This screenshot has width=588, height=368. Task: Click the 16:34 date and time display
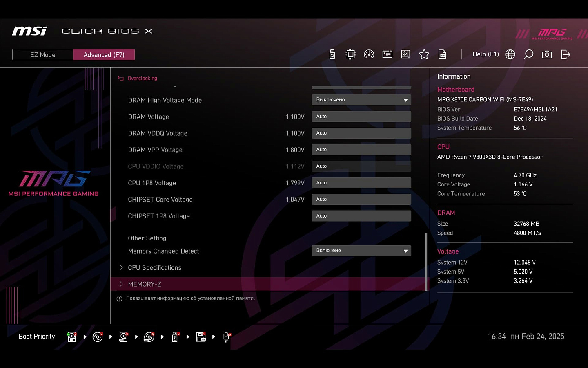click(526, 337)
